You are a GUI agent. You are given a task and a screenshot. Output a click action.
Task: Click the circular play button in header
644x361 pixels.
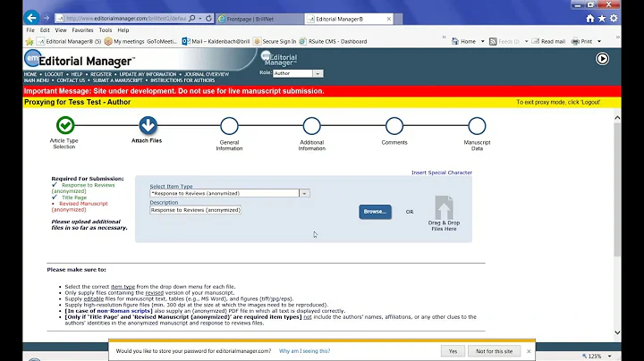coord(602,59)
